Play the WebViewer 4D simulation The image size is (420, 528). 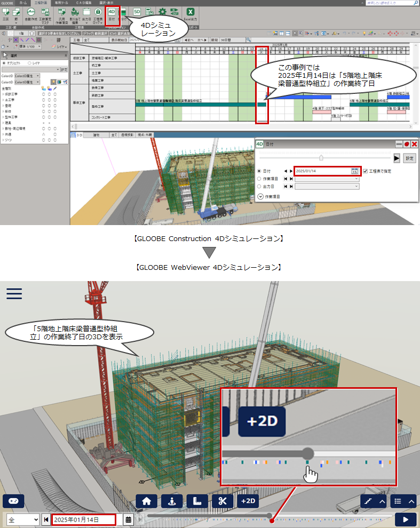[406, 519]
